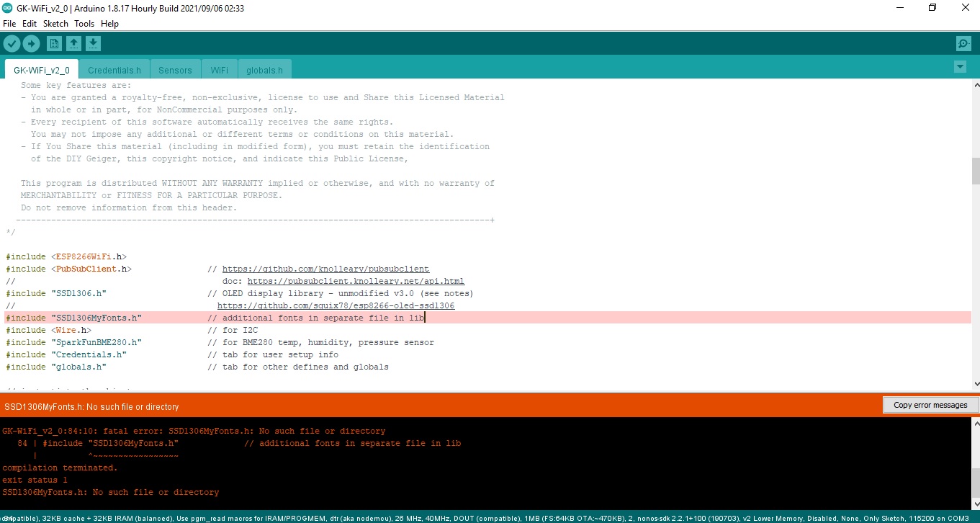Open the File menu
The image size is (980, 523).
(9, 24)
